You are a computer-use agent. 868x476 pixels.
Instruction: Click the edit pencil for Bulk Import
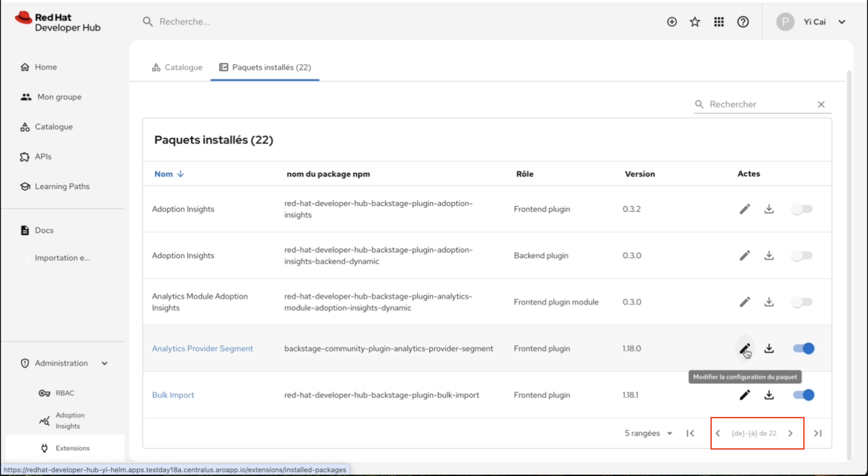(745, 394)
